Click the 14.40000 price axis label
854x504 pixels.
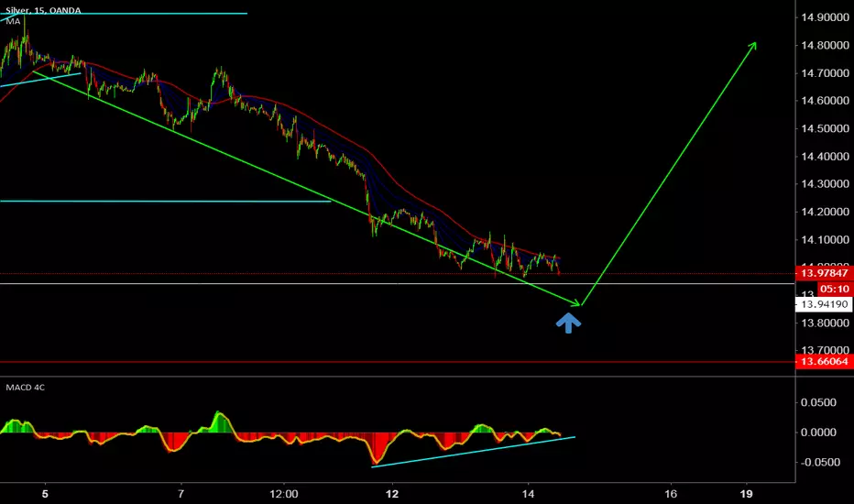(825, 157)
